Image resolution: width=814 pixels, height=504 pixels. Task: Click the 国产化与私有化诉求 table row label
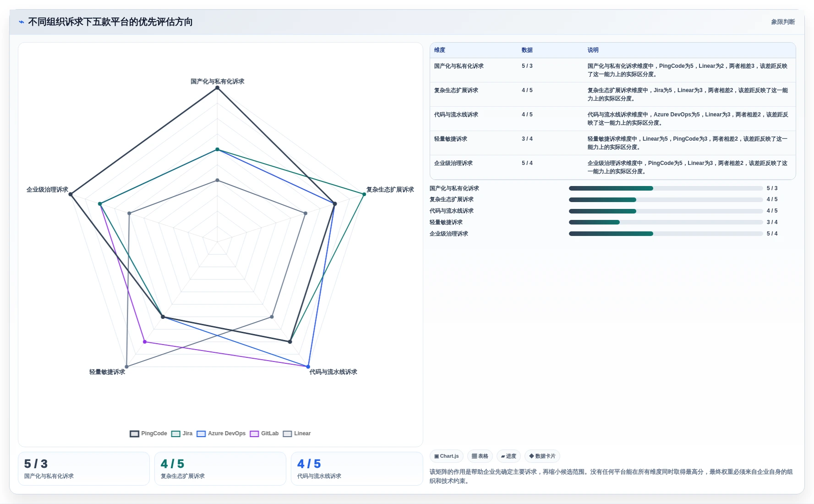(459, 66)
